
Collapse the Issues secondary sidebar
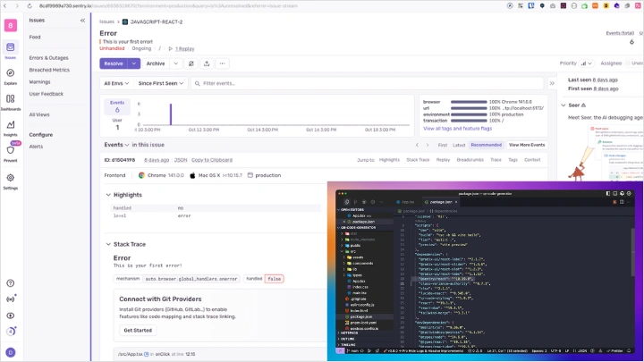coord(82,20)
